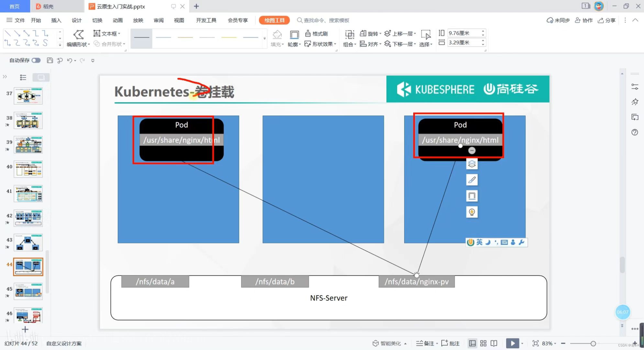Switch sidebar to outline list view

coord(23,77)
